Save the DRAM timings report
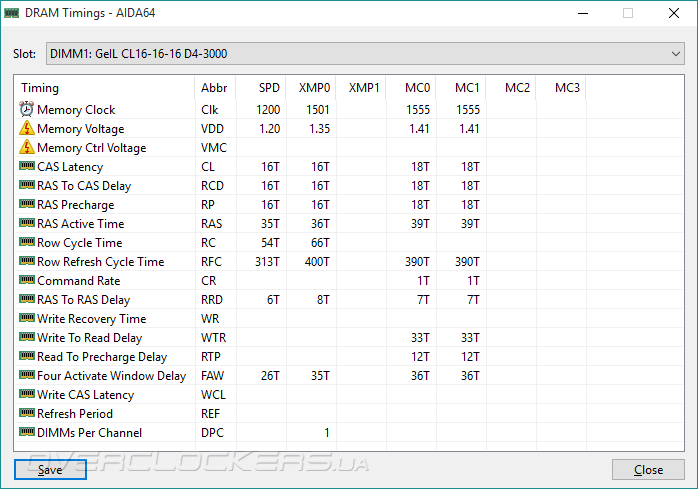The width and height of the screenshot is (698, 489). click(50, 469)
